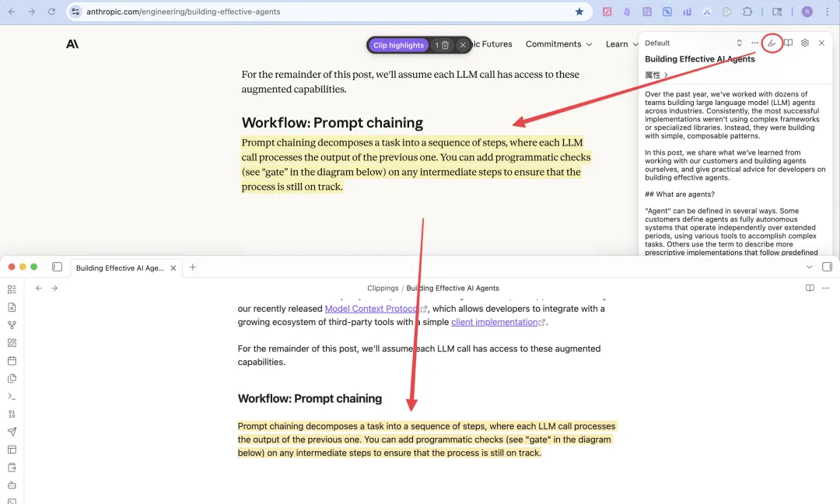840x504 pixels.
Task: Open the calendar icon in Obsidian sidebar
Action: 12,361
